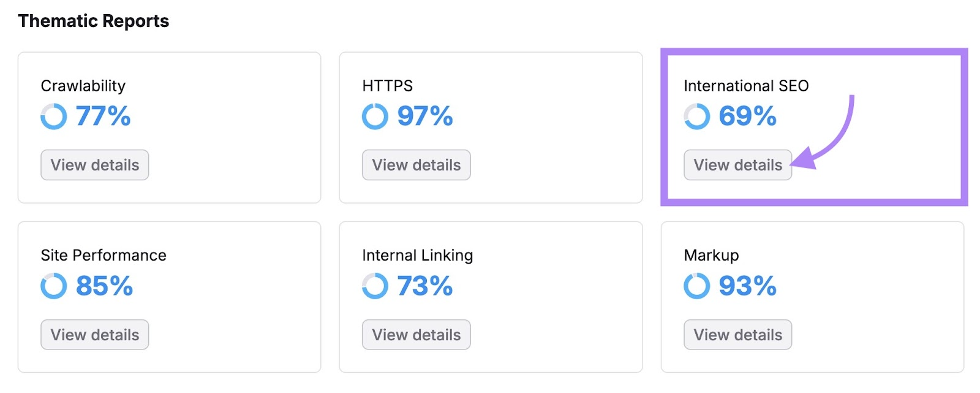Click the 97% HTTPS score
The width and height of the screenshot is (980, 393).
coord(424,115)
